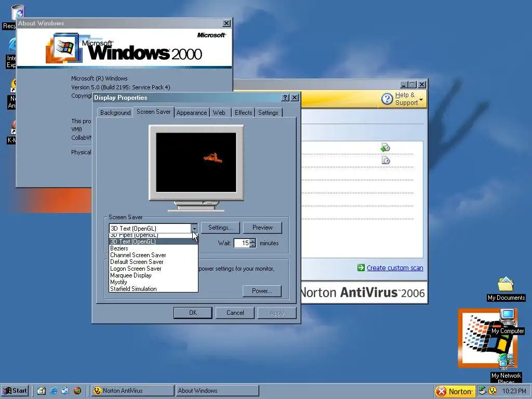Click the Recycle Bin desktop icon

click(x=17, y=13)
